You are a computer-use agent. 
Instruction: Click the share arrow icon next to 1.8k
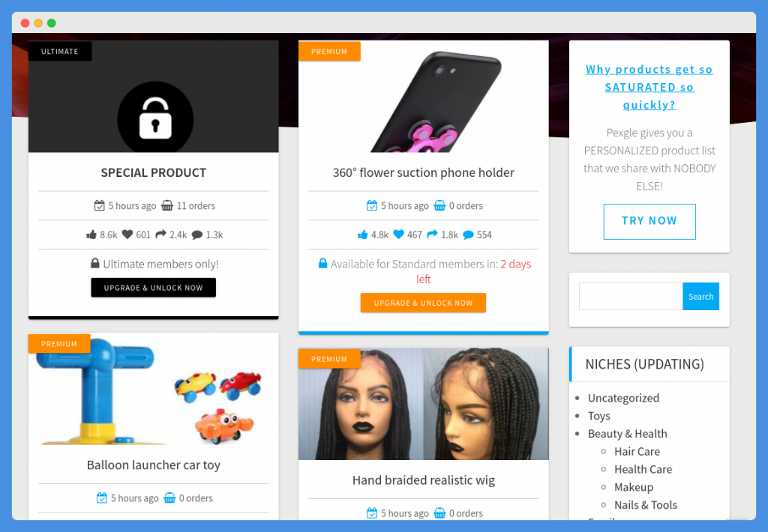coord(432,235)
